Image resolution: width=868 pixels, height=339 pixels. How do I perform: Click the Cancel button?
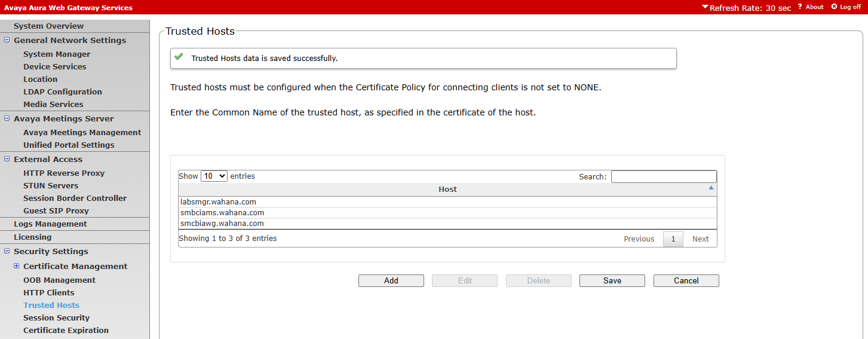[686, 281]
